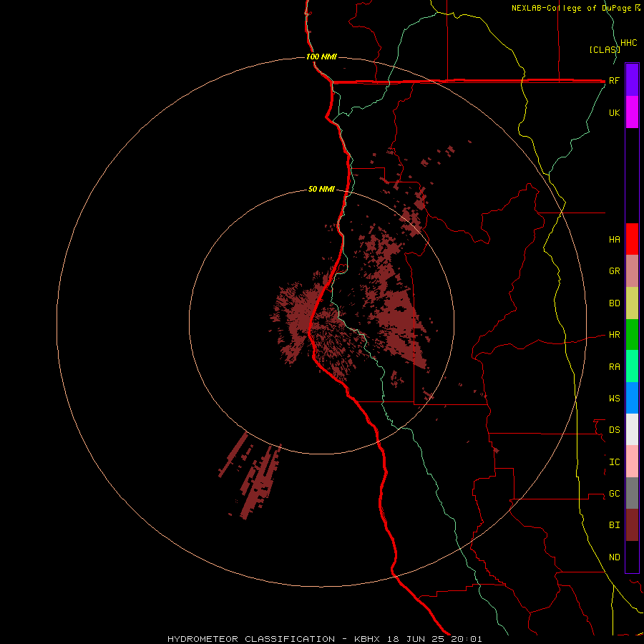Select the WS blue legend swatch

click(632, 398)
